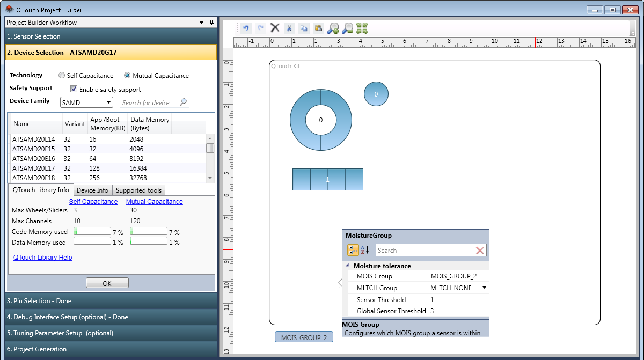Image resolution: width=644 pixels, height=360 pixels.
Task: Choose Self Capacitance technology
Action: tap(62, 76)
